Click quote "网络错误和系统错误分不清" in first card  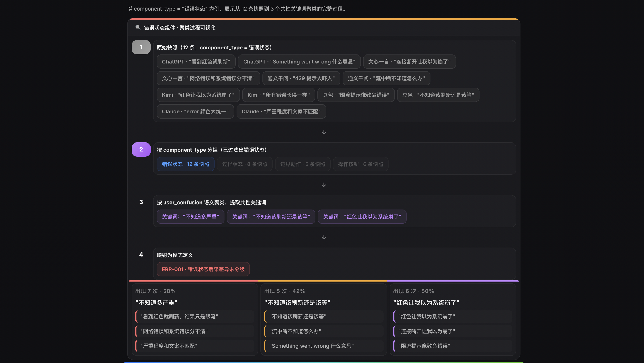tap(195, 331)
